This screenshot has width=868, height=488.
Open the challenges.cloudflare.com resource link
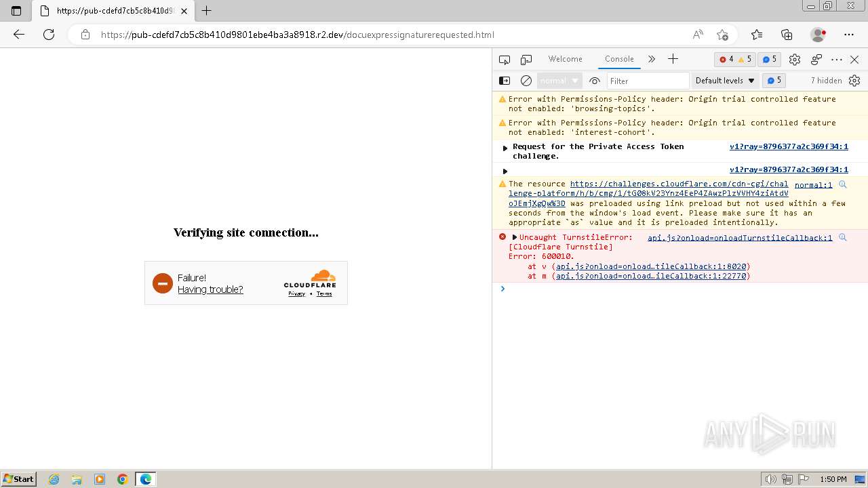tap(648, 193)
